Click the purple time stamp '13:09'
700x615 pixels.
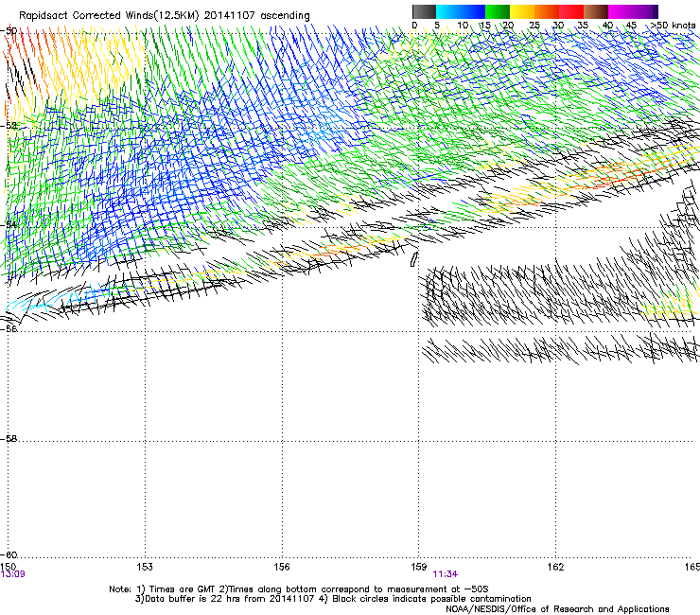pyautogui.click(x=13, y=574)
